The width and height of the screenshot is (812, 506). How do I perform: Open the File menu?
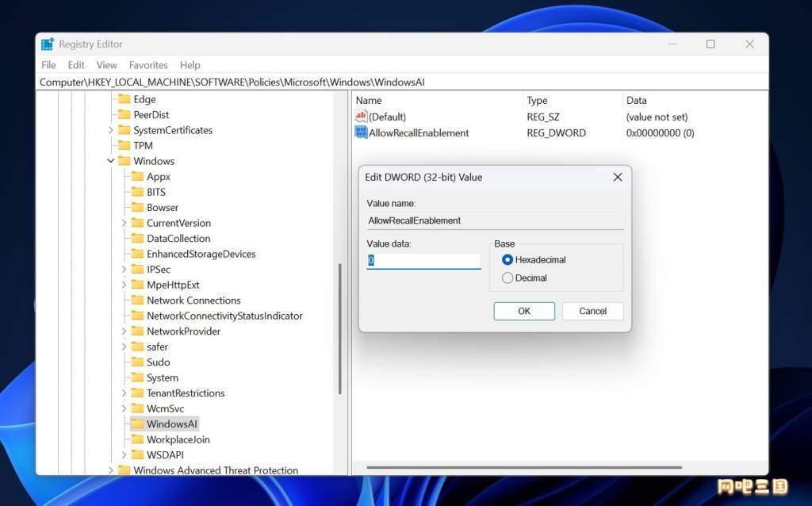pos(48,65)
